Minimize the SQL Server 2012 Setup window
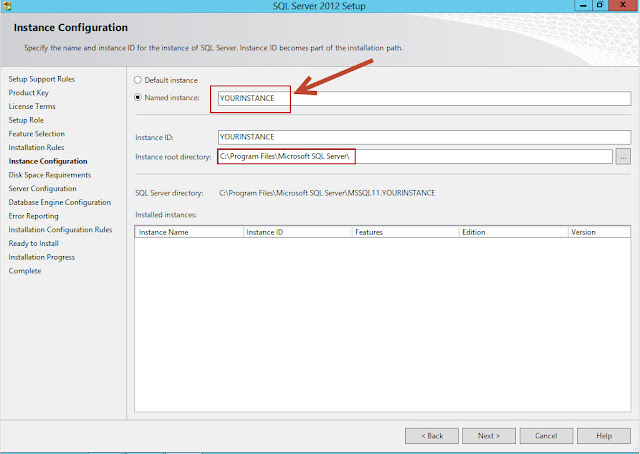 tap(583, 5)
